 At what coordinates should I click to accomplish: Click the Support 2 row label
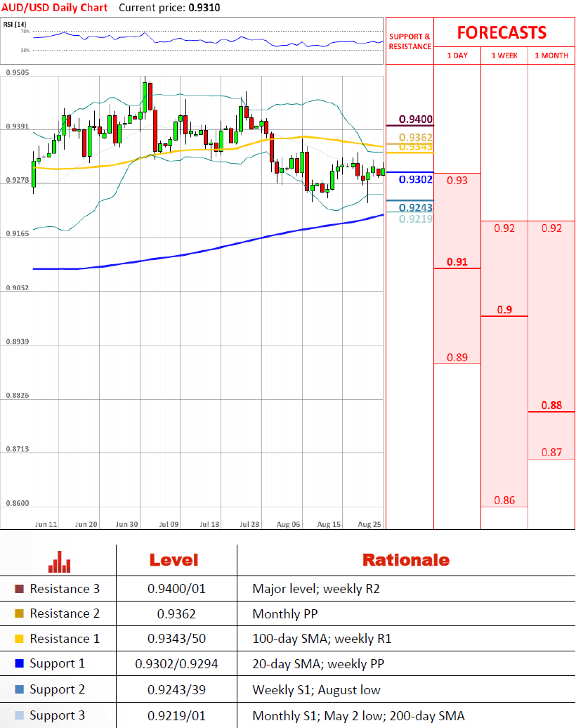(57, 689)
